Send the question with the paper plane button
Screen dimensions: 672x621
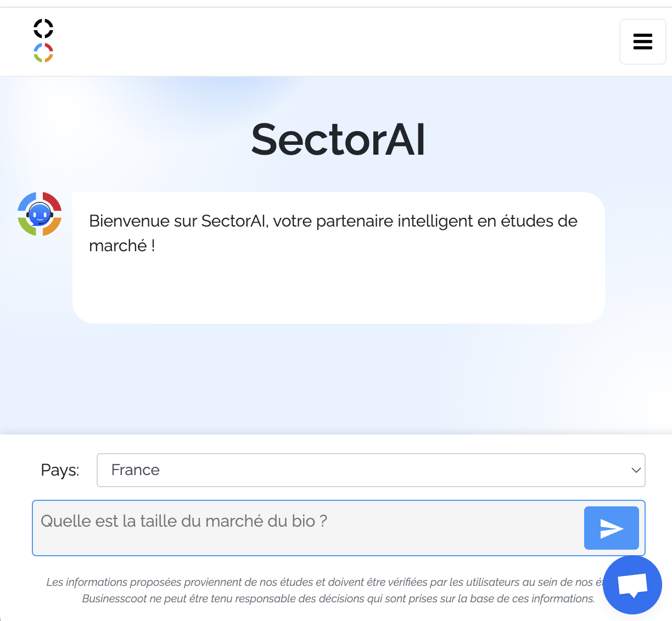(x=611, y=528)
